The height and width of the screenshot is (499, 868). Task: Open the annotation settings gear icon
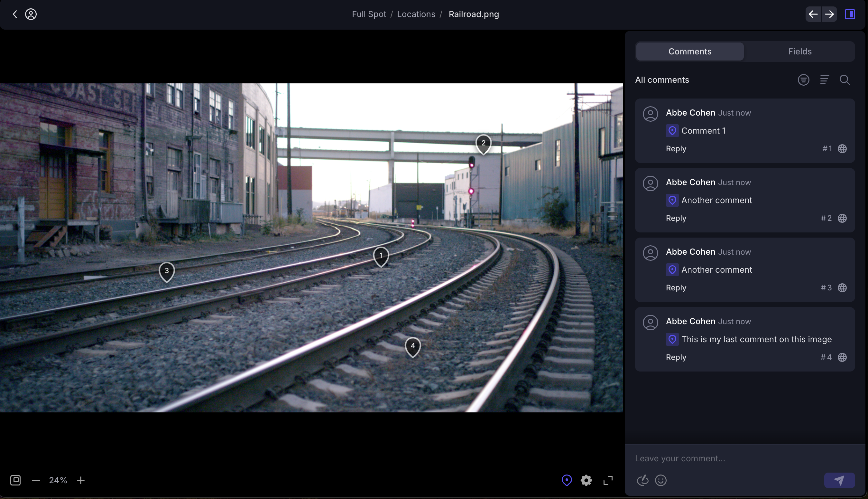586,480
